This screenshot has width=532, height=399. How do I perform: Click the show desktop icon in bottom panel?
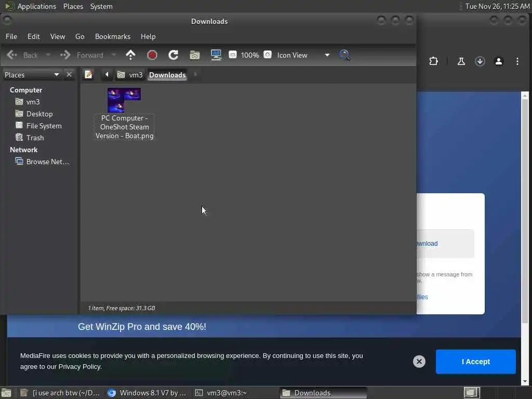click(x=6, y=393)
